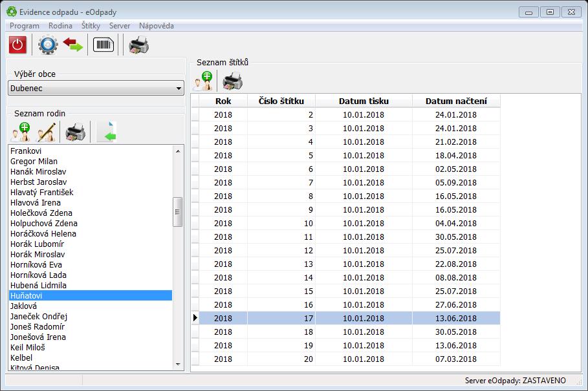This screenshot has width=588, height=391.
Task: Open settings via blue gear icon
Action: [x=48, y=45]
